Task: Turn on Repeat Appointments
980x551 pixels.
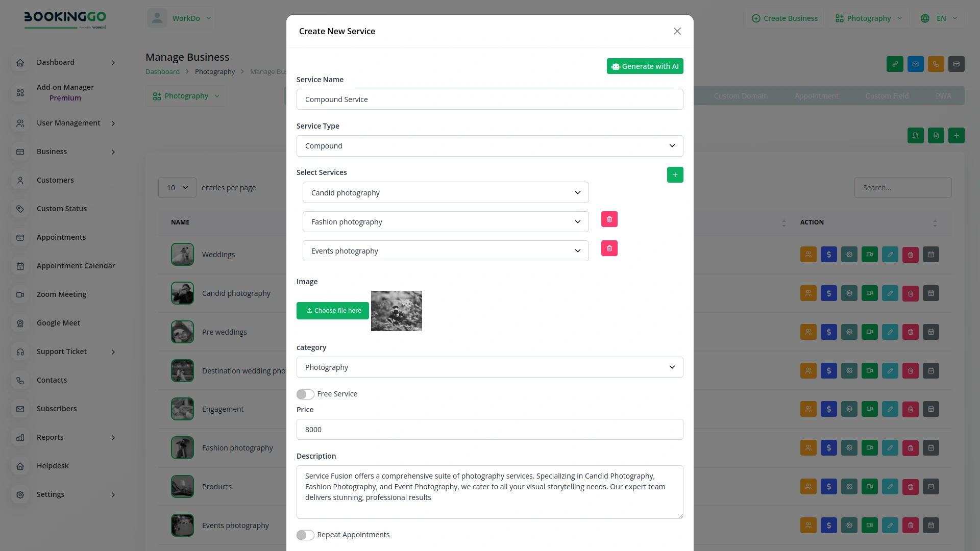Action: coord(305,535)
